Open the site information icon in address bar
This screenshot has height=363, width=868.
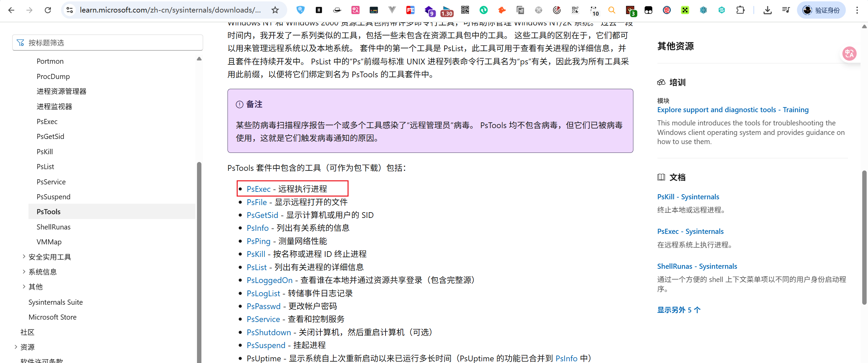click(x=70, y=10)
